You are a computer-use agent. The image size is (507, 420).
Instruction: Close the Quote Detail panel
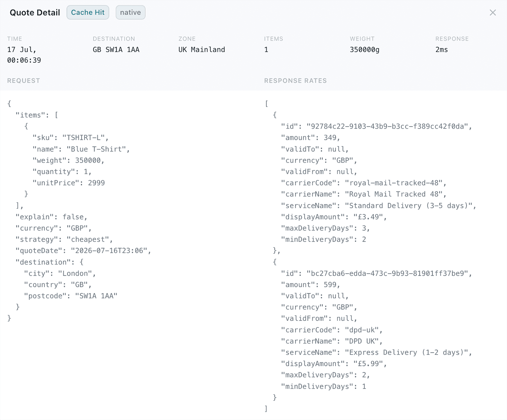pos(493,13)
